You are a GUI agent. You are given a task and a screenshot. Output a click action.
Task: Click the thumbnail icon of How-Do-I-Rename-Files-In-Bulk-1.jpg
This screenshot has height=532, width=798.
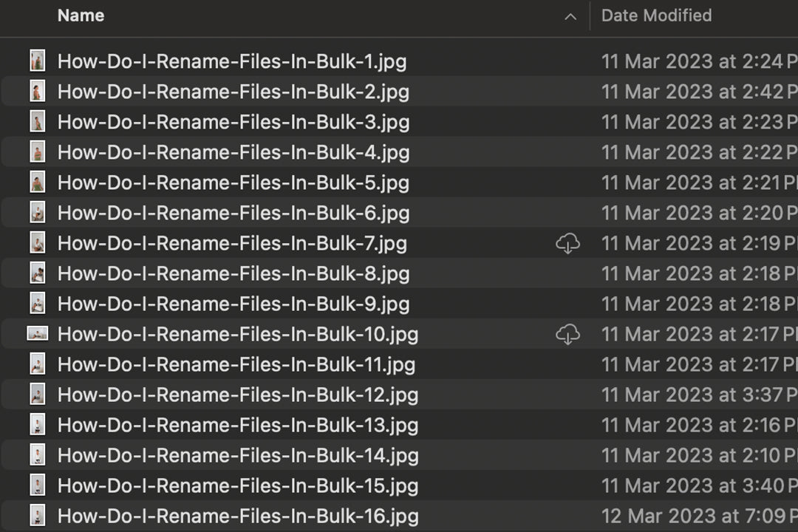click(38, 61)
